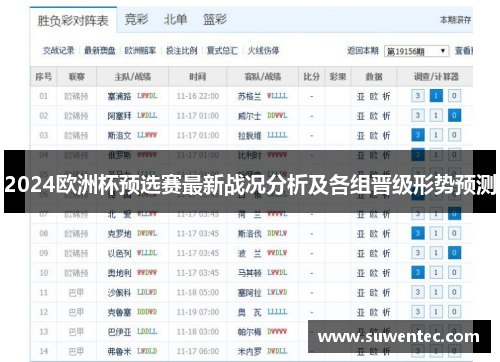This screenshot has width=500, height=362.
Task: Toggle pick 1 for row 01 塞浦路
Action: click(x=436, y=96)
